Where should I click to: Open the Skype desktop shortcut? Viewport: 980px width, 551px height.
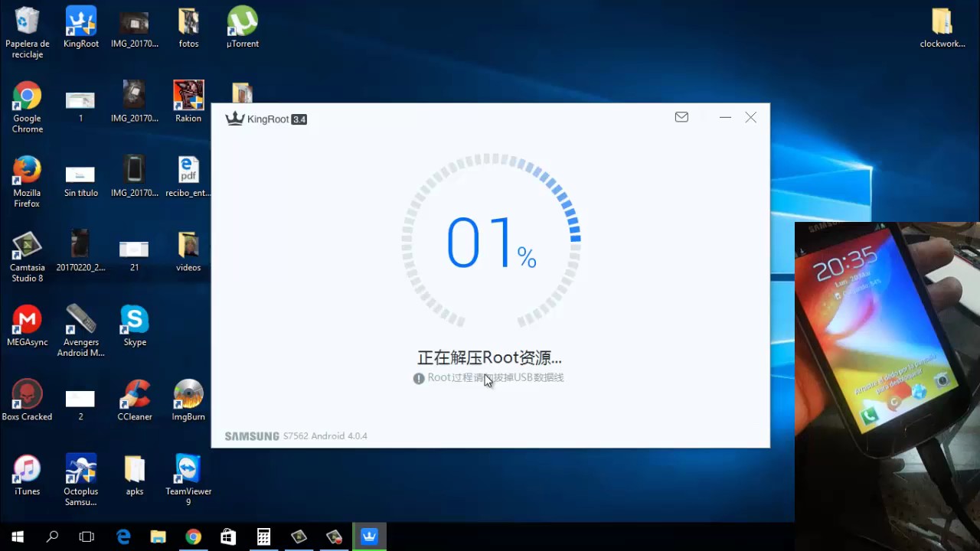pyautogui.click(x=135, y=326)
